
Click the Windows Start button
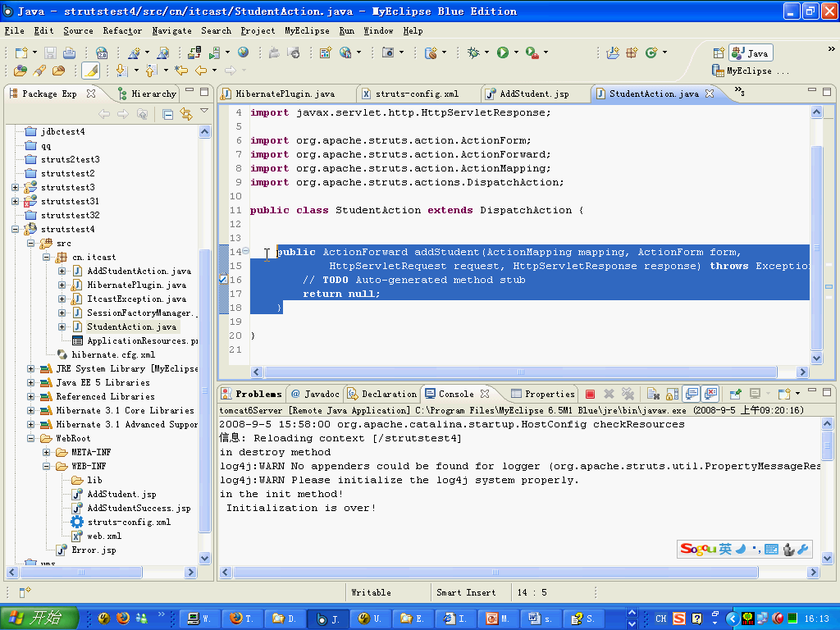click(x=39, y=619)
